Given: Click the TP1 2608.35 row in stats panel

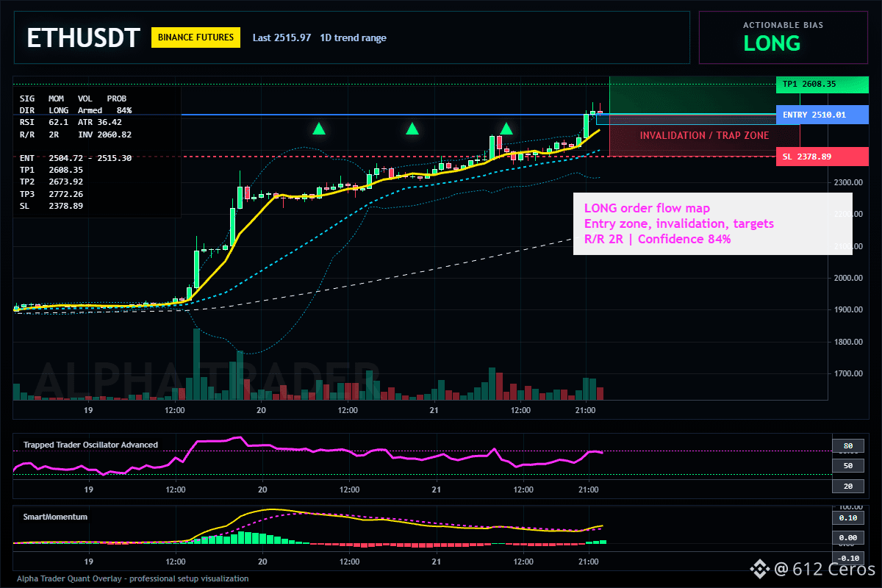Looking at the screenshot, I should [51, 170].
